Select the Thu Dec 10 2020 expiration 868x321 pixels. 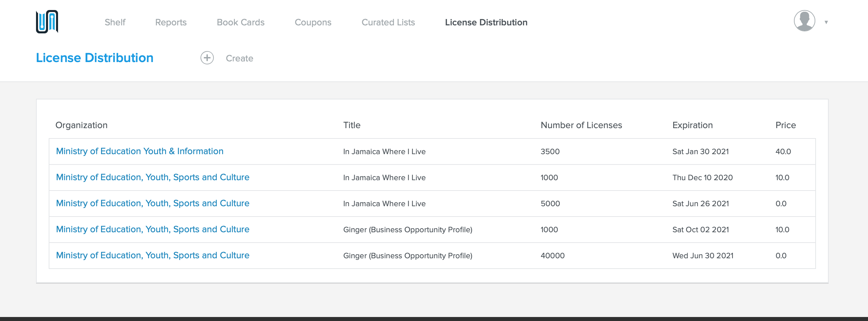703,178
